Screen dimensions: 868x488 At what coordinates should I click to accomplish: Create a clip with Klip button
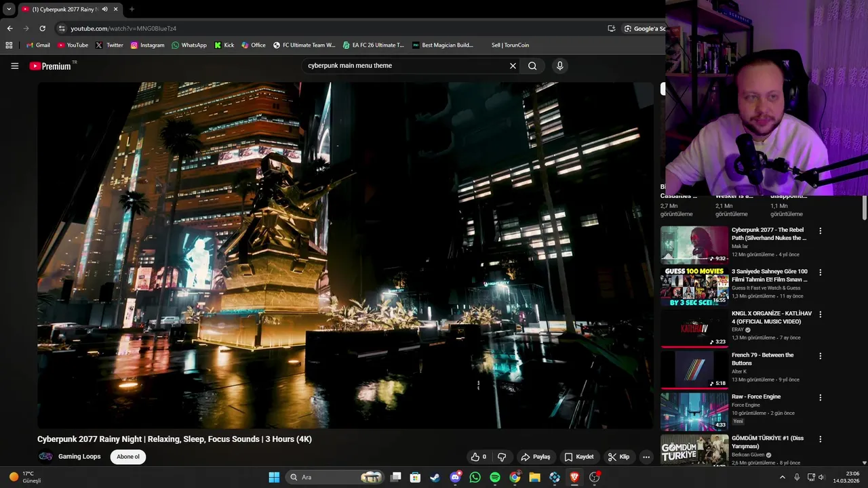coord(618,457)
